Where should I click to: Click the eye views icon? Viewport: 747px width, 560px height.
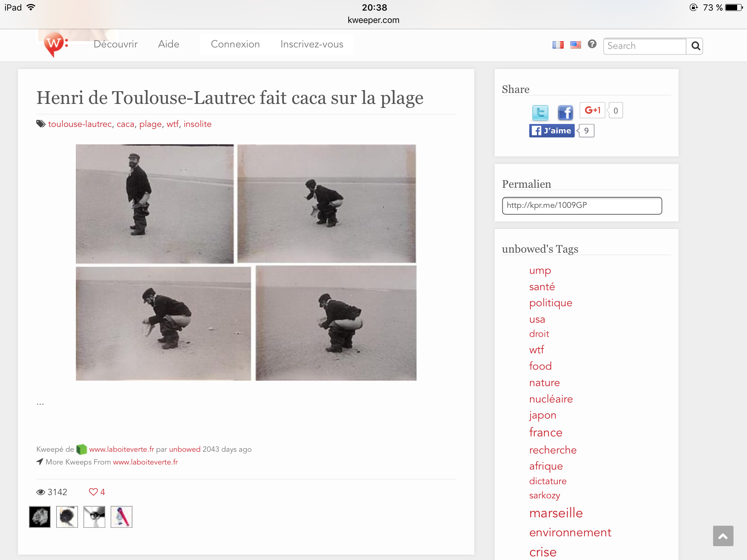[40, 492]
